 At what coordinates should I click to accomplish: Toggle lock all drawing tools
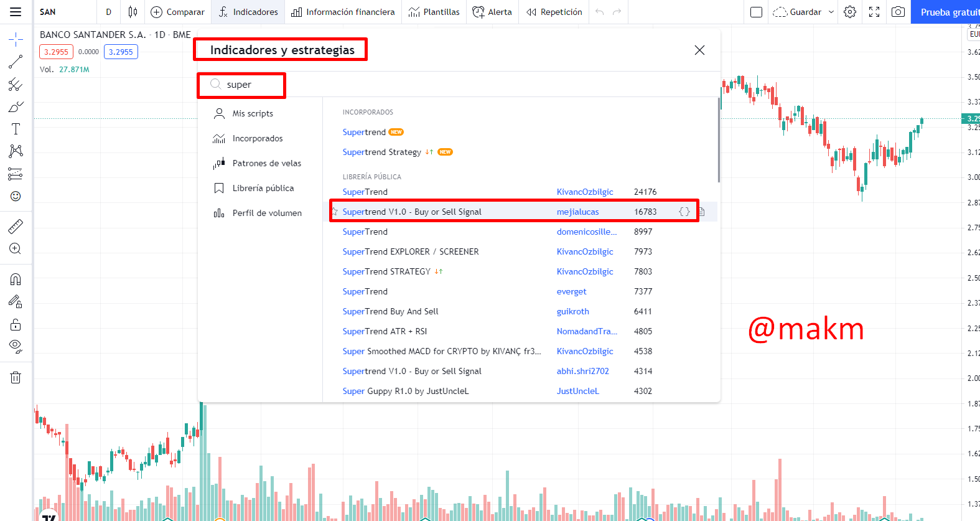(16, 324)
